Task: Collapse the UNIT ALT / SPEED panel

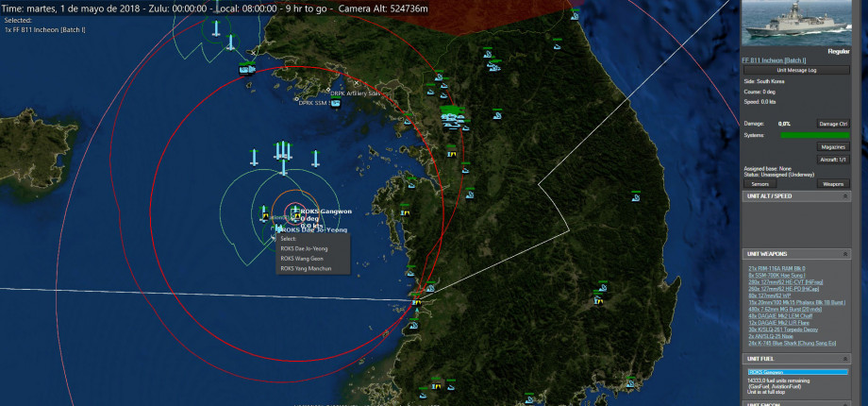Action: coord(845,196)
